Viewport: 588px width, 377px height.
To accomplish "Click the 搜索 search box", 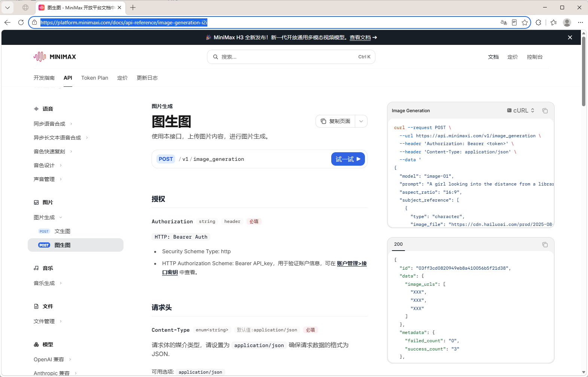I will pos(291,57).
